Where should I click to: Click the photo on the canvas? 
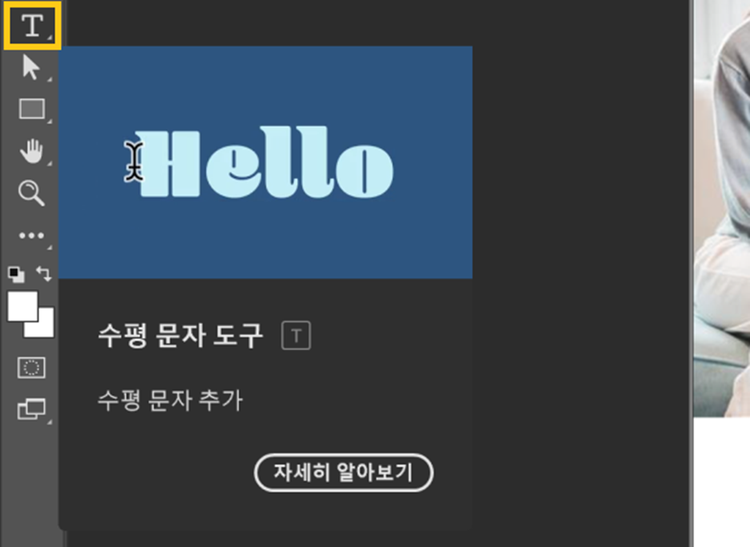[722, 208]
